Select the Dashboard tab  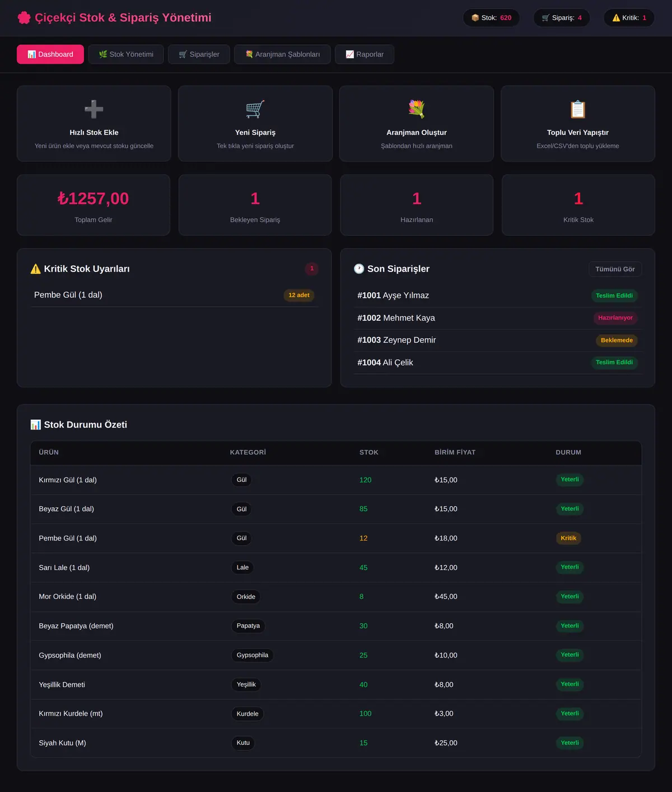pos(50,54)
